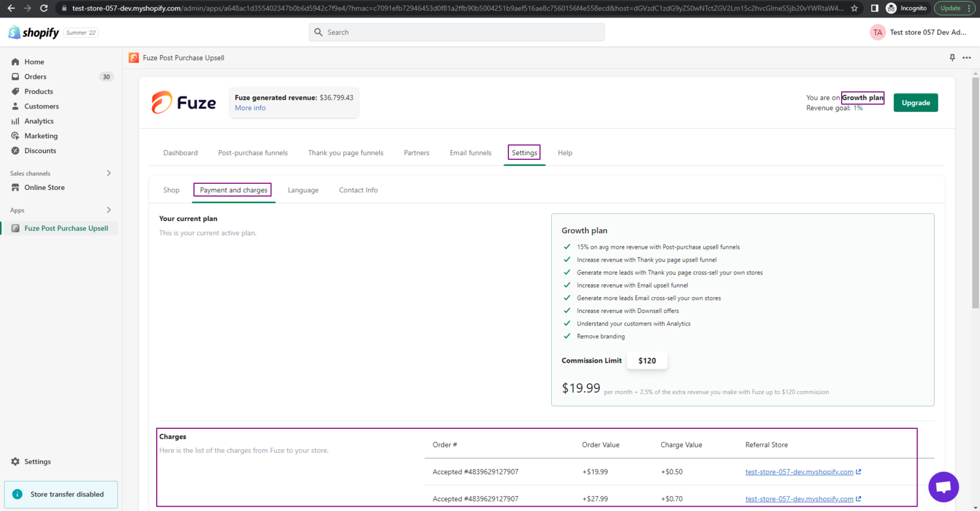This screenshot has height=511, width=980.
Task: Click the $19.99 plan price
Action: (x=581, y=388)
